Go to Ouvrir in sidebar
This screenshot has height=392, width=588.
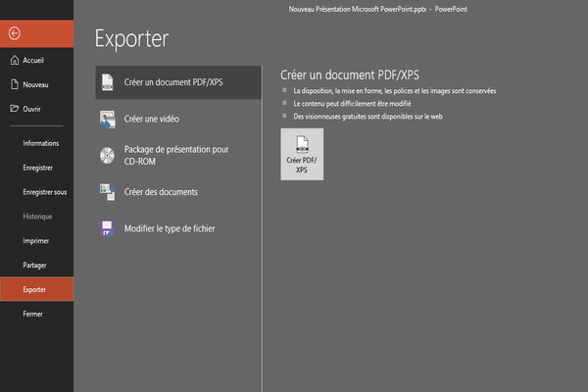click(x=37, y=109)
